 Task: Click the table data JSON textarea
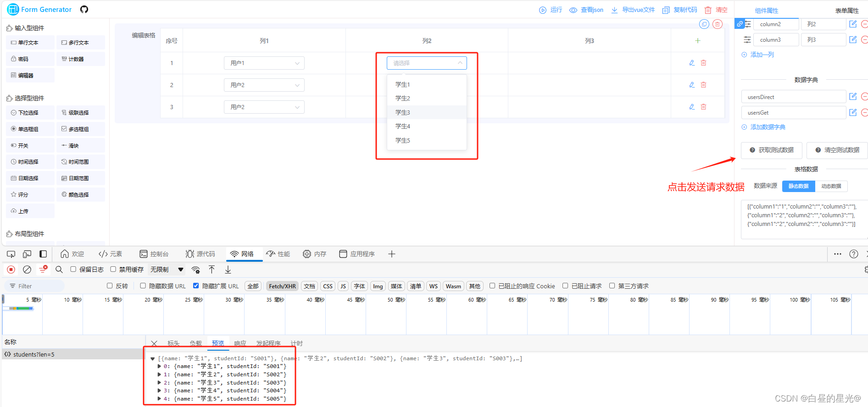coord(804,220)
